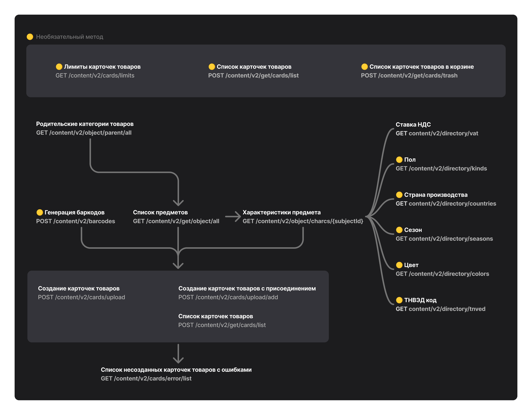Click the yellow dot next to Сезон

(399, 230)
